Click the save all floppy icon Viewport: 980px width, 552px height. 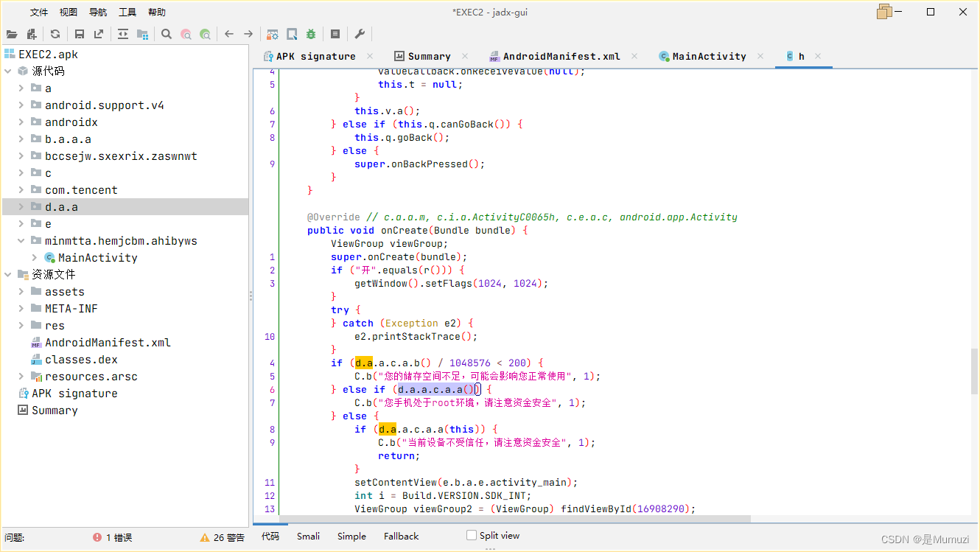coord(80,34)
